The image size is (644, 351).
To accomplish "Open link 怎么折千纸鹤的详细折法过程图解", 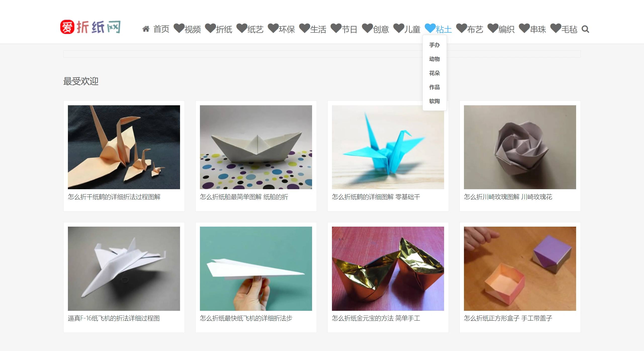I will point(114,197).
